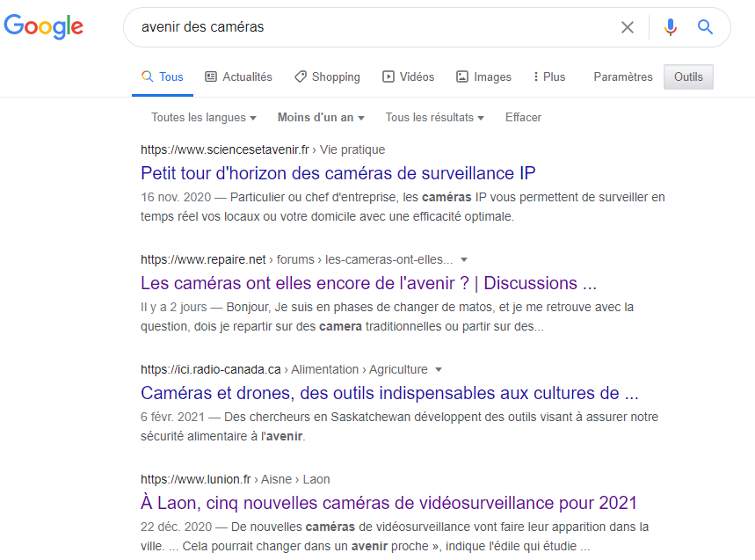Click the '6 févr. 2021' snippet date

point(172,417)
